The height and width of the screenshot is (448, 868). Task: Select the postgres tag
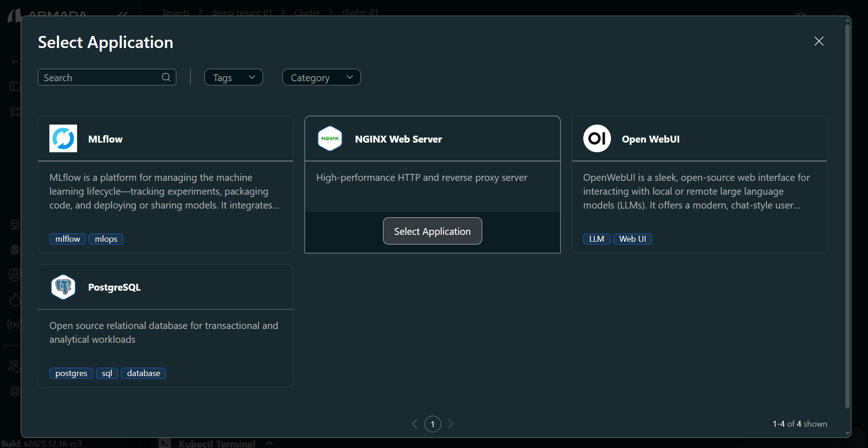click(x=71, y=373)
